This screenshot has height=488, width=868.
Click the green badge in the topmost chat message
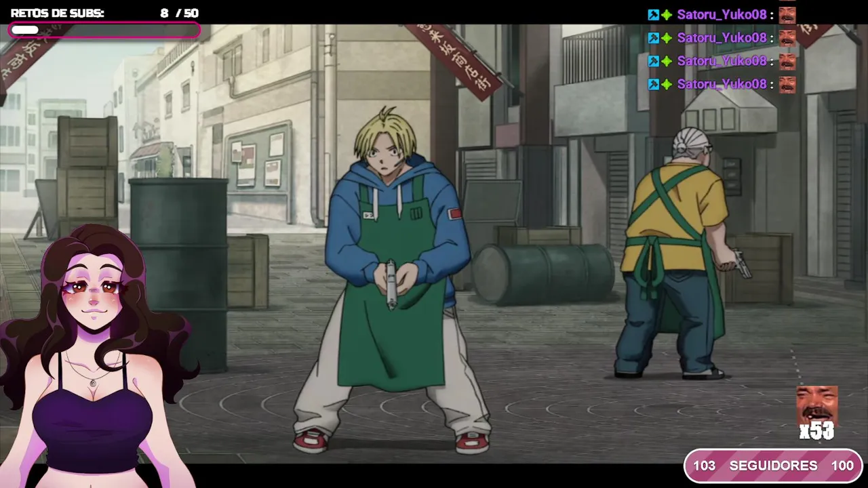point(667,15)
